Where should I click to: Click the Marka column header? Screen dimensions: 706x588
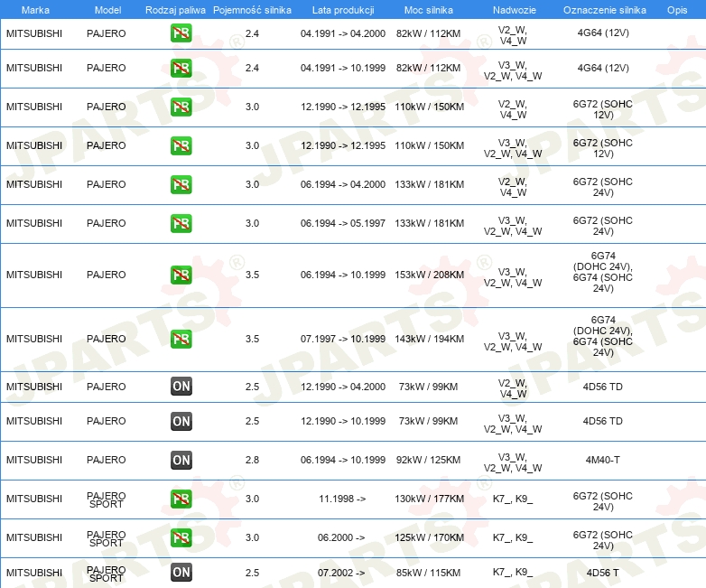pos(35,10)
